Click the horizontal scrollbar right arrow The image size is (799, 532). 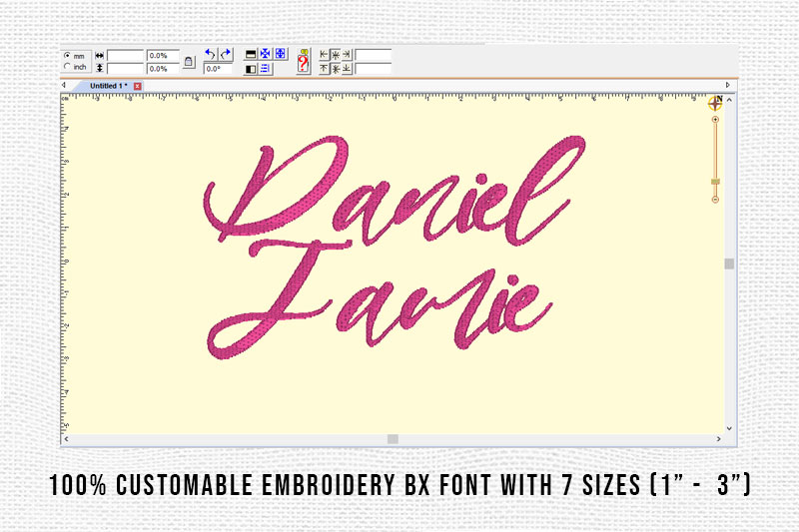click(719, 439)
